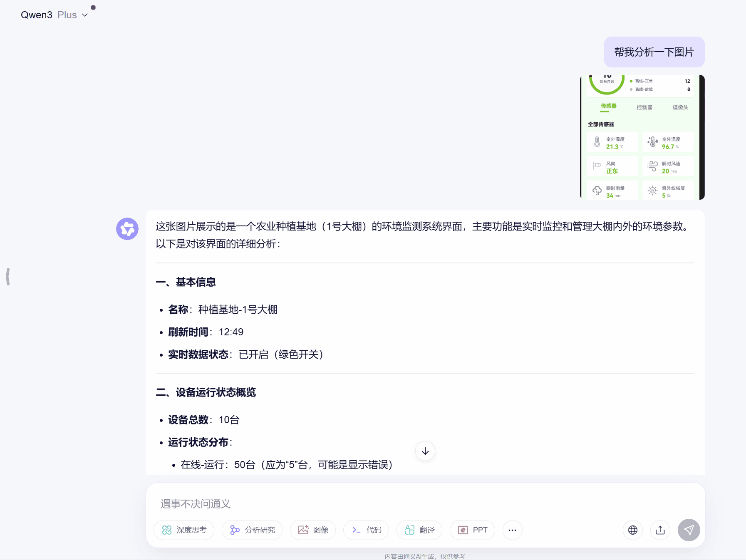746x560 pixels.
Task: Click the globe web search icon
Action: pyautogui.click(x=633, y=530)
